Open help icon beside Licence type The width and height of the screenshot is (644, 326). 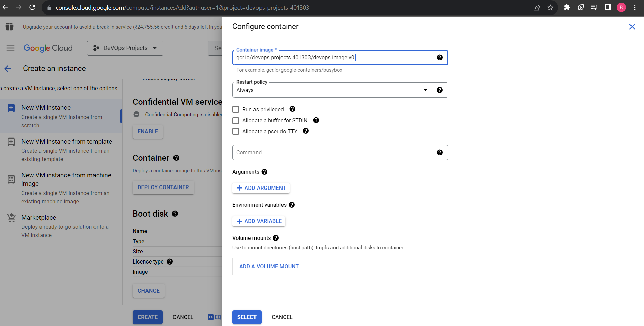click(x=170, y=261)
